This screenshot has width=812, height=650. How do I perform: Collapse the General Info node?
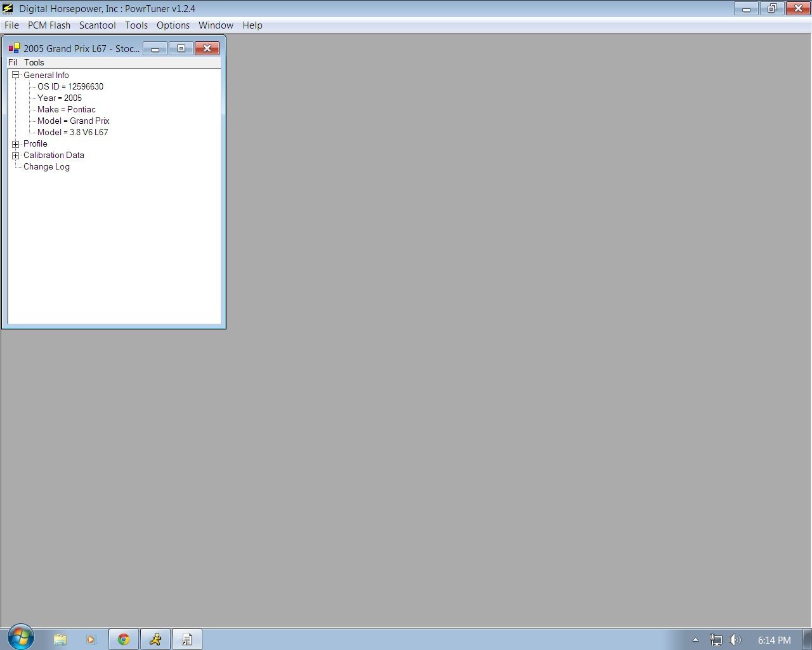(x=16, y=75)
